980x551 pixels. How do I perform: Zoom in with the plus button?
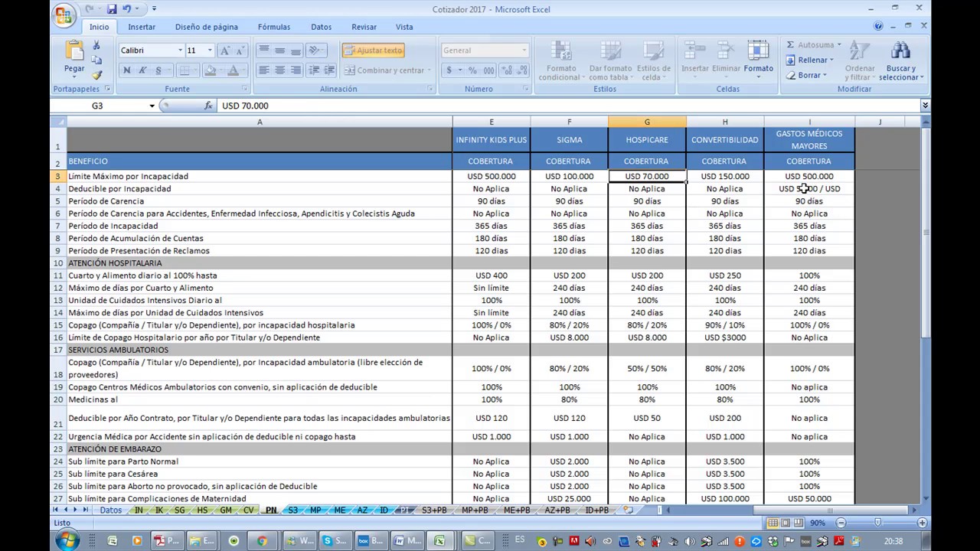(922, 523)
